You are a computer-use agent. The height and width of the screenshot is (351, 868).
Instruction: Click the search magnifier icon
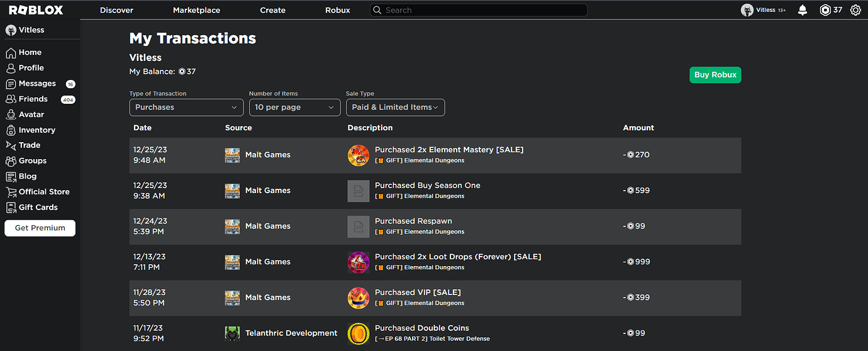pyautogui.click(x=377, y=10)
